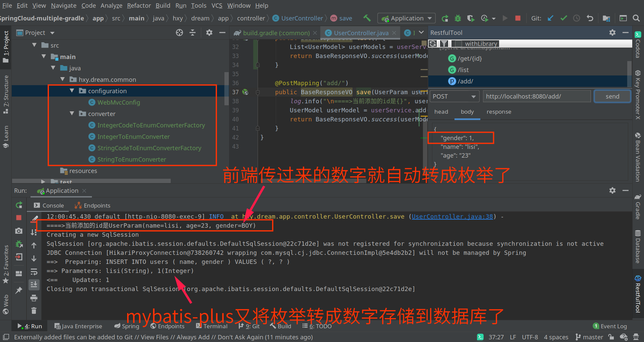Start debugging with the toolbar bug icon
Screen dimensions: 644x342
tap(458, 18)
